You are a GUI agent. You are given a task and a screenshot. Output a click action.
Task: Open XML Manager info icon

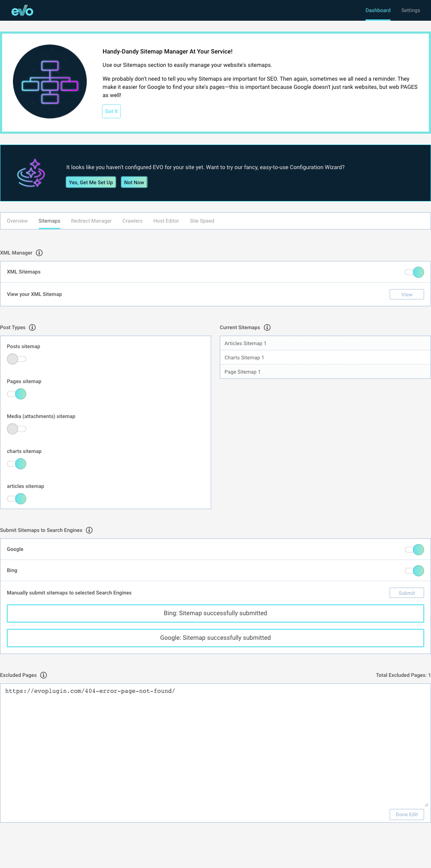pyautogui.click(x=39, y=253)
